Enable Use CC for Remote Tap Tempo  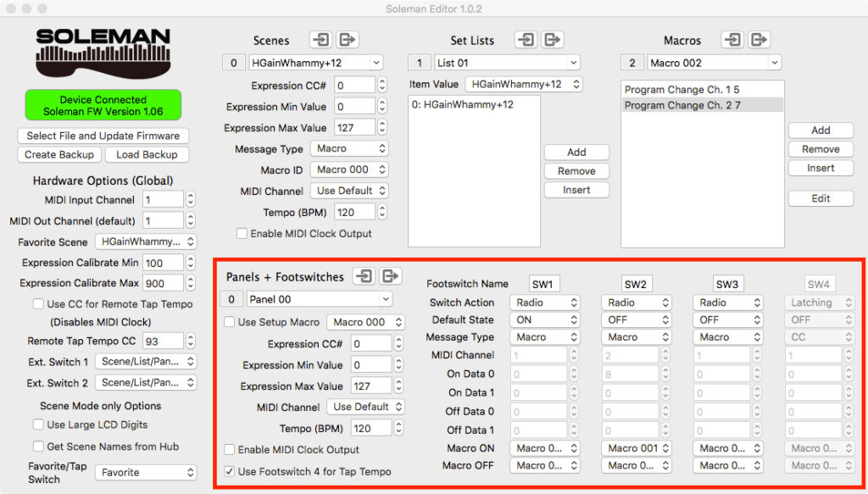(x=38, y=303)
